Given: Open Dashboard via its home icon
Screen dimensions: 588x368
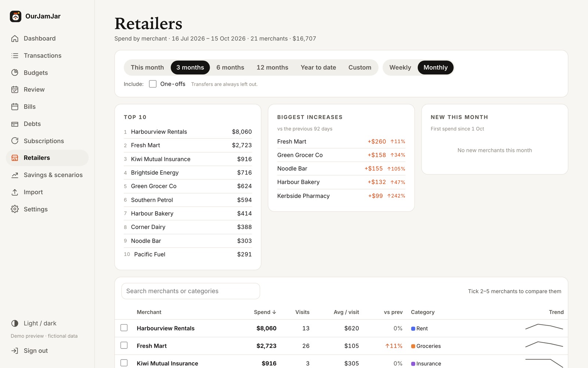Looking at the screenshot, I should tap(15, 39).
